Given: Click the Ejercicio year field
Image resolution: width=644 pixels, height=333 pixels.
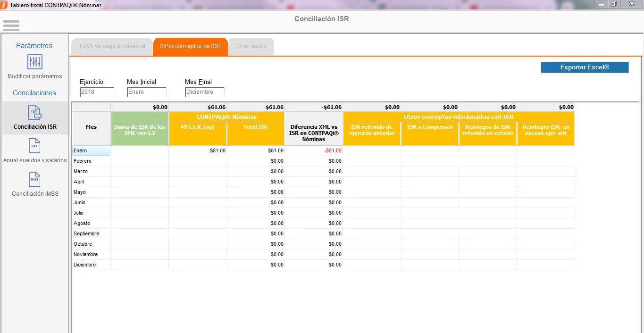Looking at the screenshot, I should coord(97,92).
